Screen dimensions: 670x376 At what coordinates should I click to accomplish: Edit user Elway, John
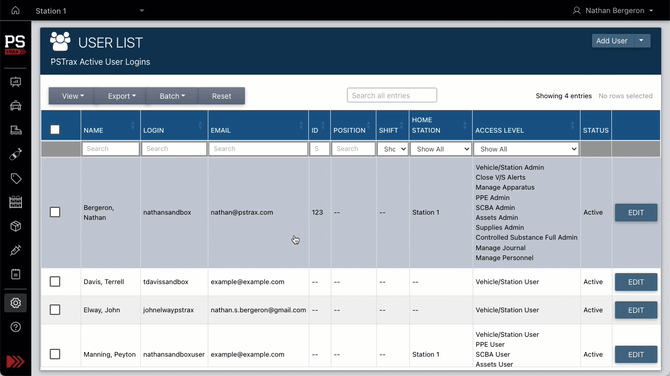point(636,310)
